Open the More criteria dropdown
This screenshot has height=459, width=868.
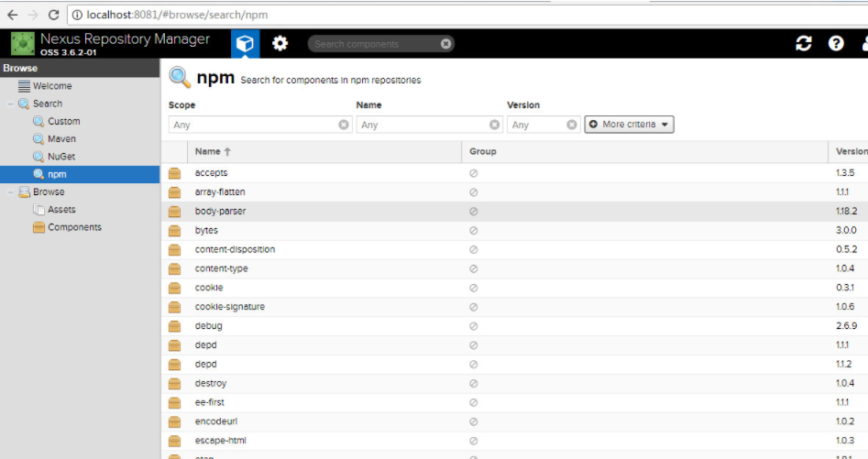(x=629, y=125)
